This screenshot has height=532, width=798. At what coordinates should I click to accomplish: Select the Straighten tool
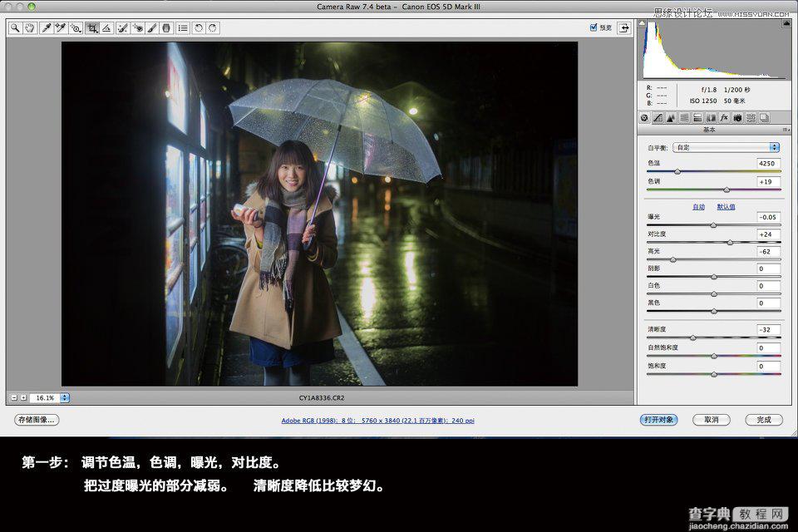pyautogui.click(x=106, y=28)
